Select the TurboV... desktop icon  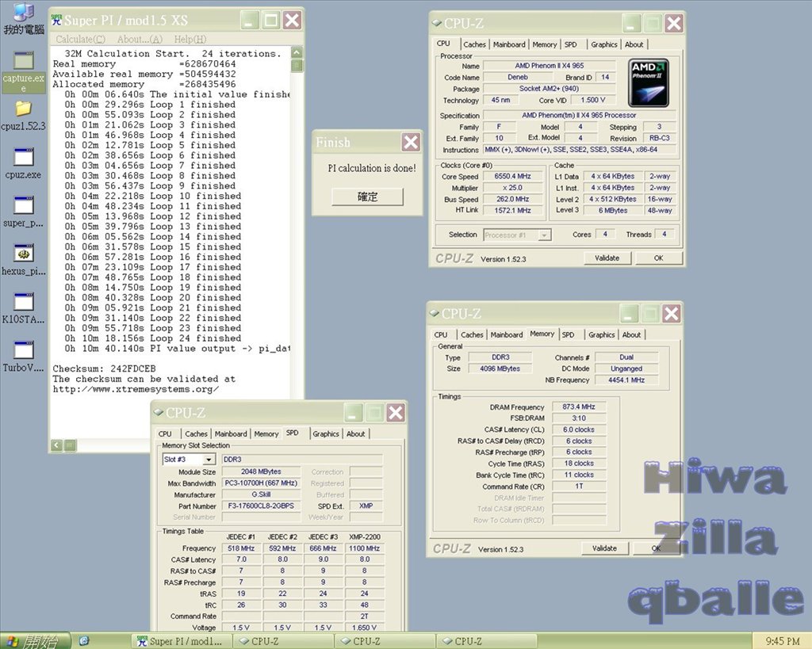(x=23, y=356)
